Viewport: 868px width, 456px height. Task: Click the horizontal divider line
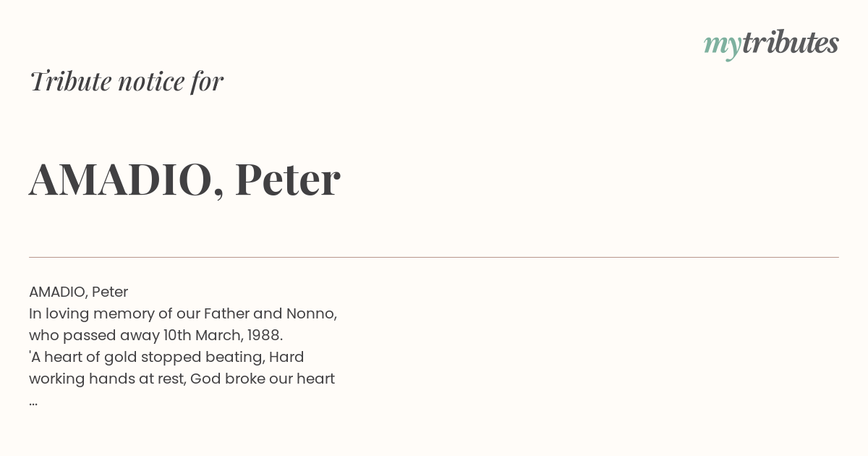[x=434, y=257]
